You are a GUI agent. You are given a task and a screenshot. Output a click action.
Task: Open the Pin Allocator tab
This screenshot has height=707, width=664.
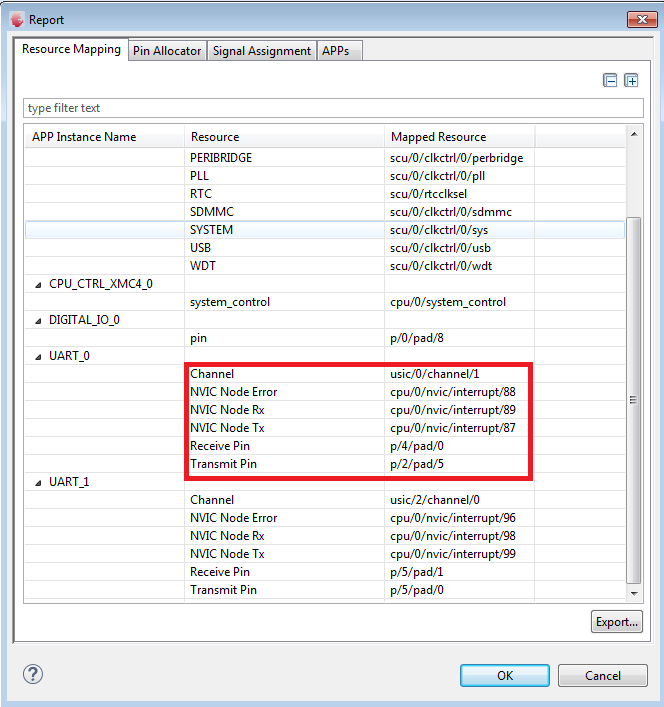(167, 51)
